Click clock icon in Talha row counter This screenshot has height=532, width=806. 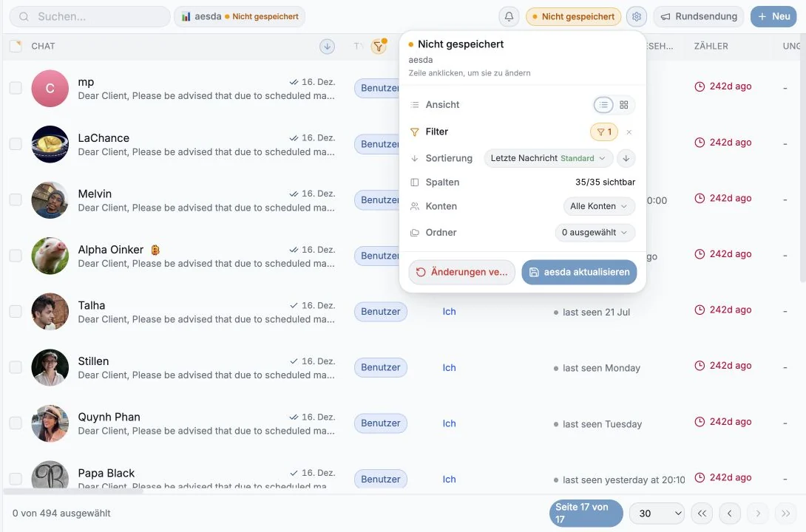tap(700, 310)
